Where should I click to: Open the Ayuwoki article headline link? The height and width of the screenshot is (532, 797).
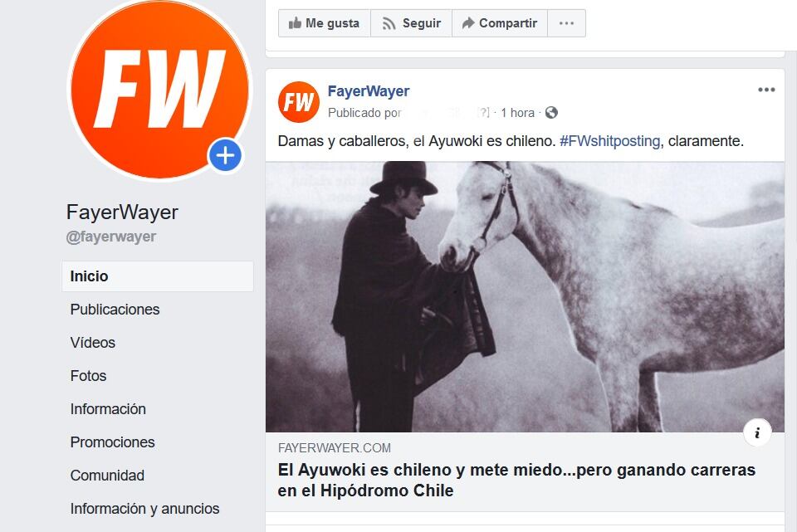coord(516,481)
